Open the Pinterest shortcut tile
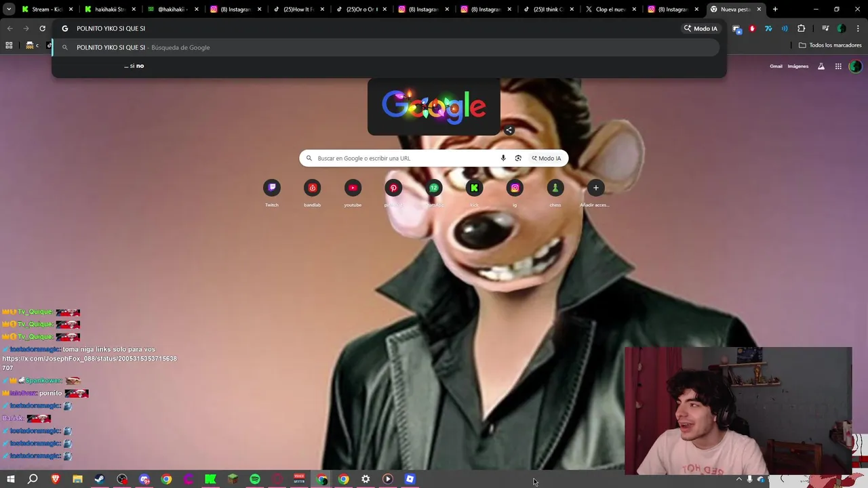Image resolution: width=868 pixels, height=488 pixels. [393, 188]
